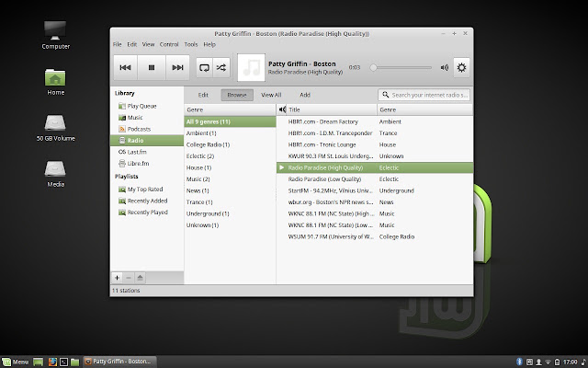Sort genre browser by Genre header
Screen dimensions: 588x368
[x=230, y=109]
